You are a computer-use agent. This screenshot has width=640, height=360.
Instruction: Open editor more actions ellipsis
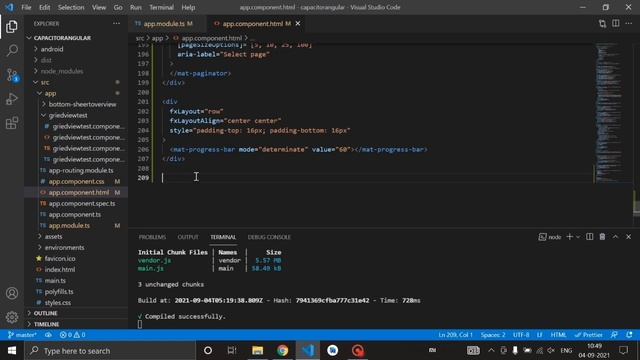coord(629,24)
